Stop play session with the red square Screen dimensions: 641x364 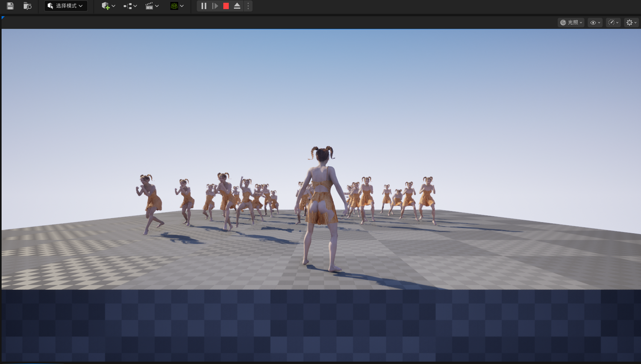tap(226, 6)
